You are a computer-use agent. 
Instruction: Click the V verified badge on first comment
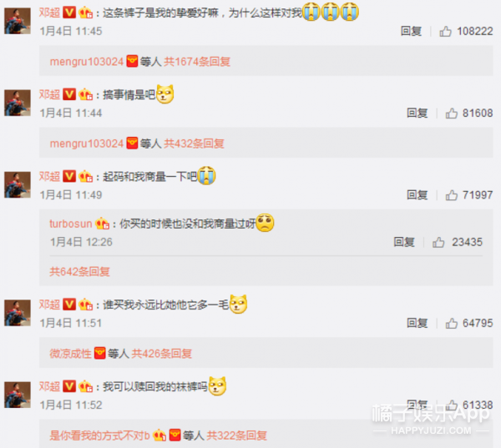coord(69,13)
